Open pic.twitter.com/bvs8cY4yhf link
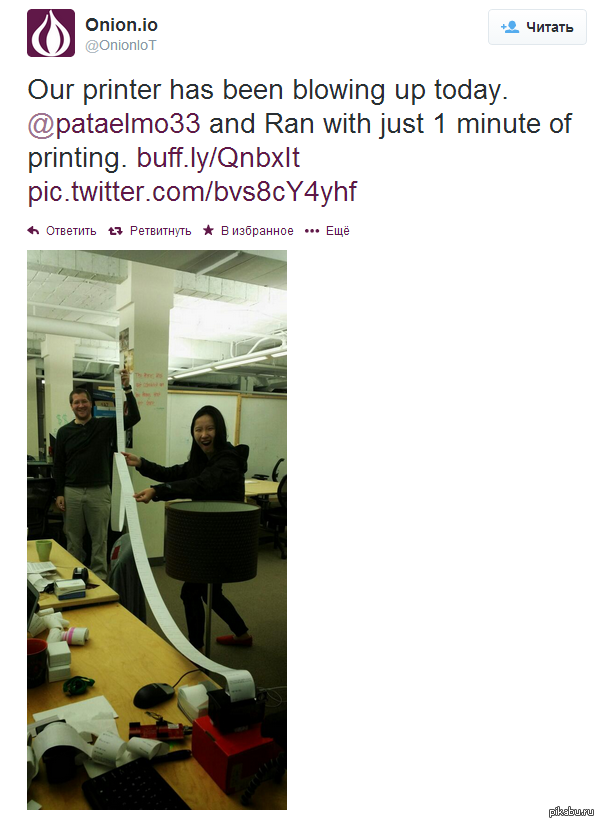Screen dimensions: 599x823 [192, 192]
